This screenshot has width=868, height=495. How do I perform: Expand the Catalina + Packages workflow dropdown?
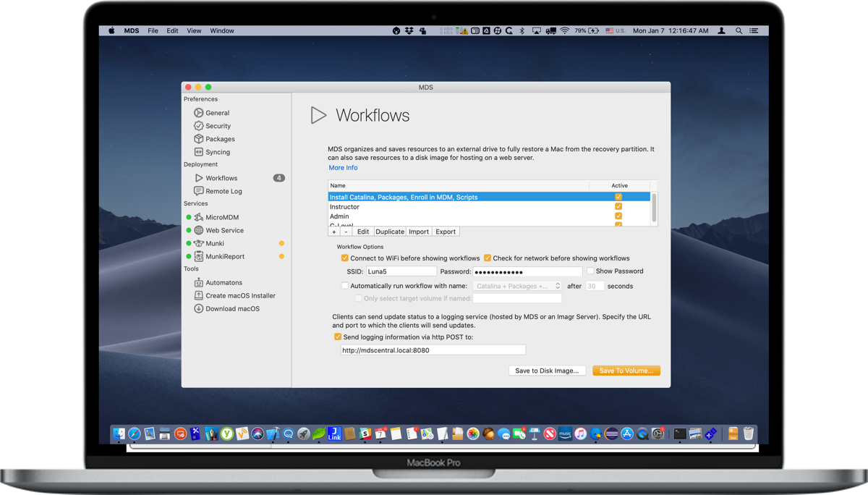[517, 286]
